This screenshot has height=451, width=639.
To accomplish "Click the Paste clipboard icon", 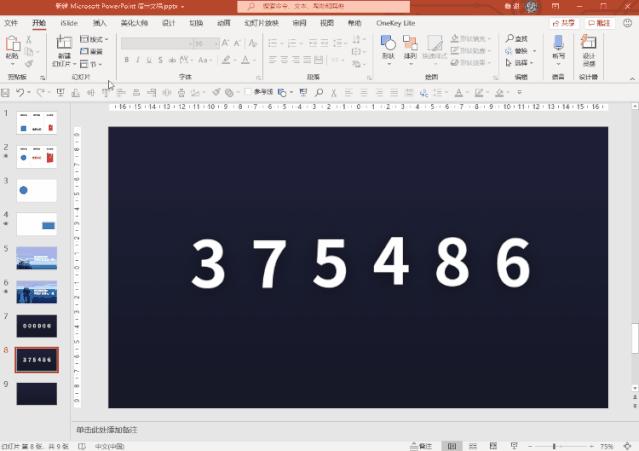I will [12, 44].
